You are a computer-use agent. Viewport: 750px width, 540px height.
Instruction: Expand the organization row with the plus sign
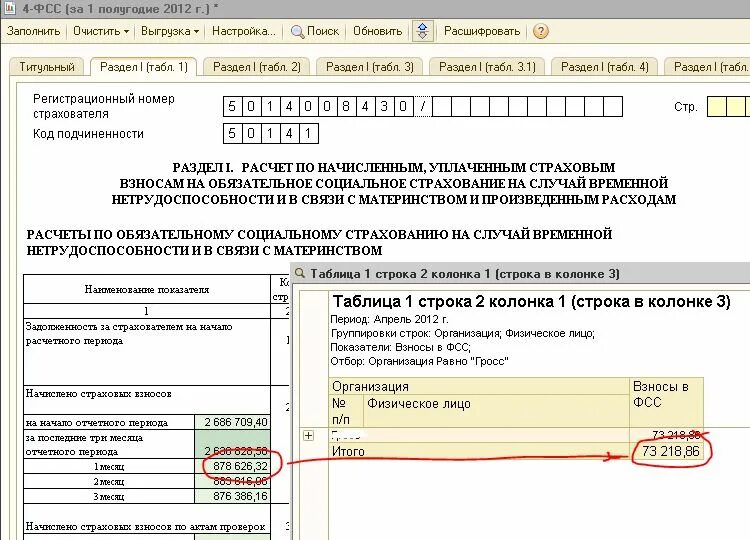click(309, 436)
